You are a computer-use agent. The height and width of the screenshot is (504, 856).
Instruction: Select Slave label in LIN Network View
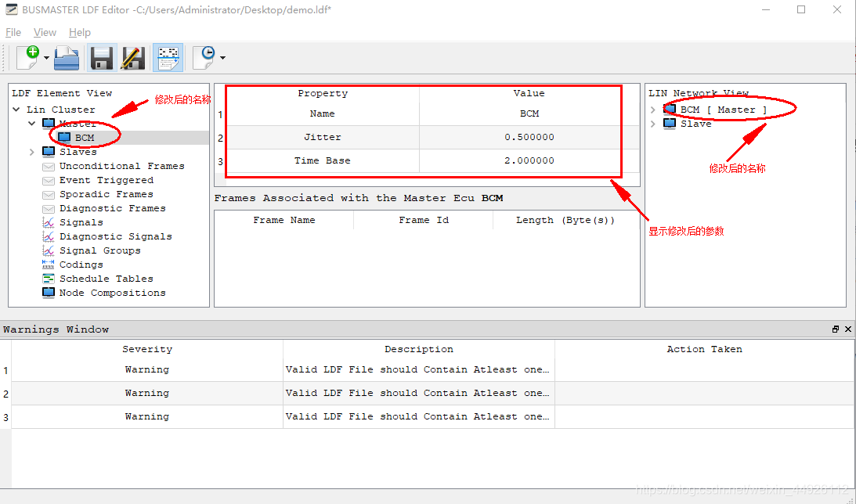coord(696,124)
